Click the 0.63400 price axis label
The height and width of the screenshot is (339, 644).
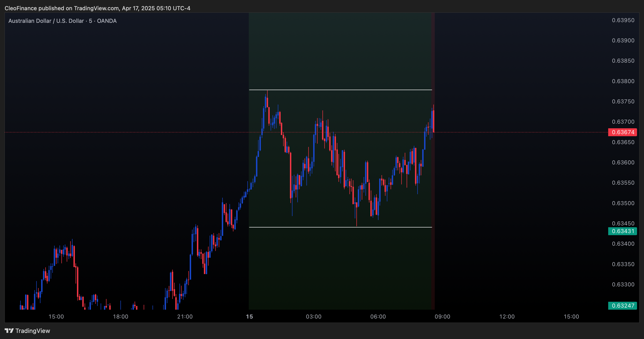623,244
